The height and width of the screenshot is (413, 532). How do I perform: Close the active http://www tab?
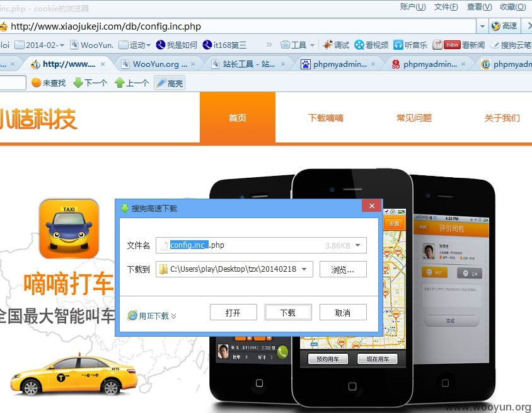click(x=103, y=64)
